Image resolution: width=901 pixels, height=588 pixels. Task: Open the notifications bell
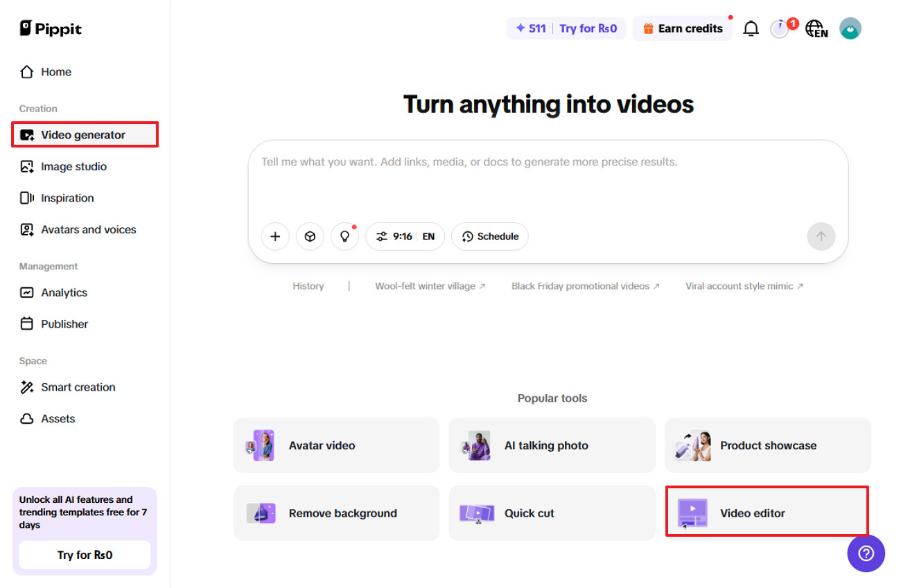[x=751, y=28]
